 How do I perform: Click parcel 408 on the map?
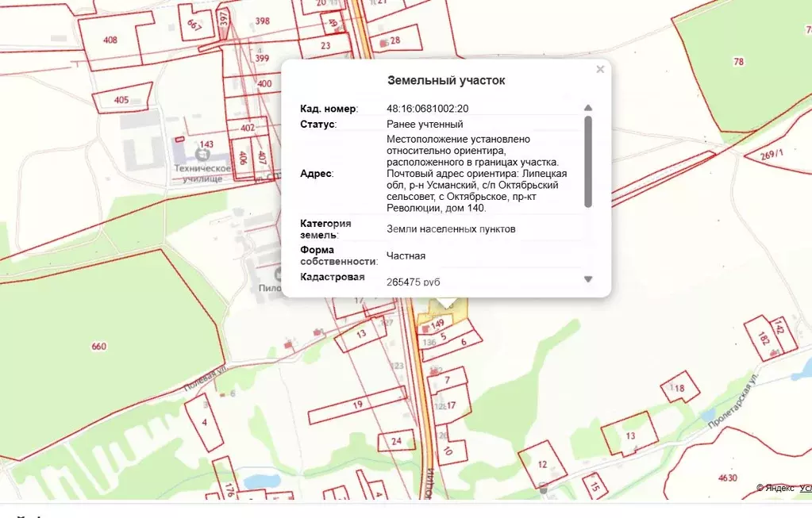pyautogui.click(x=110, y=40)
